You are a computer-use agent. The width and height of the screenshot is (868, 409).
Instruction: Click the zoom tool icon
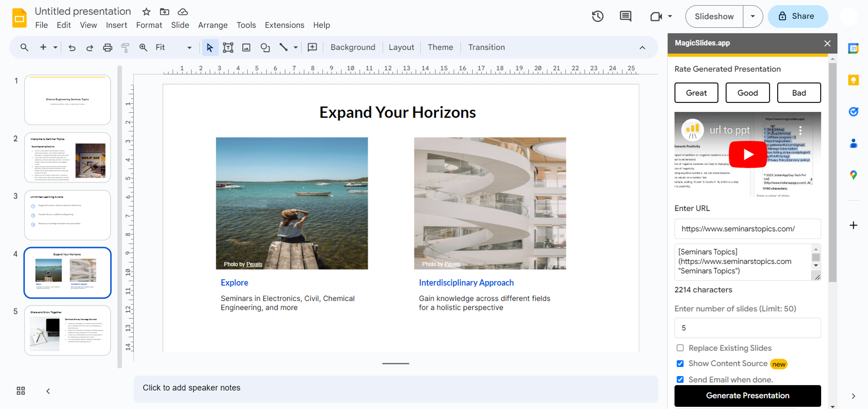(143, 47)
